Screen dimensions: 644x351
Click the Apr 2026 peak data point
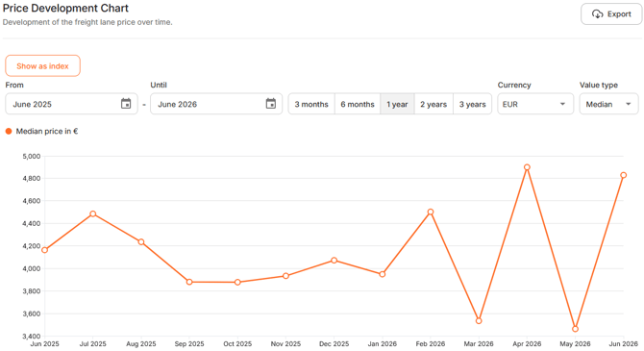coord(527,167)
